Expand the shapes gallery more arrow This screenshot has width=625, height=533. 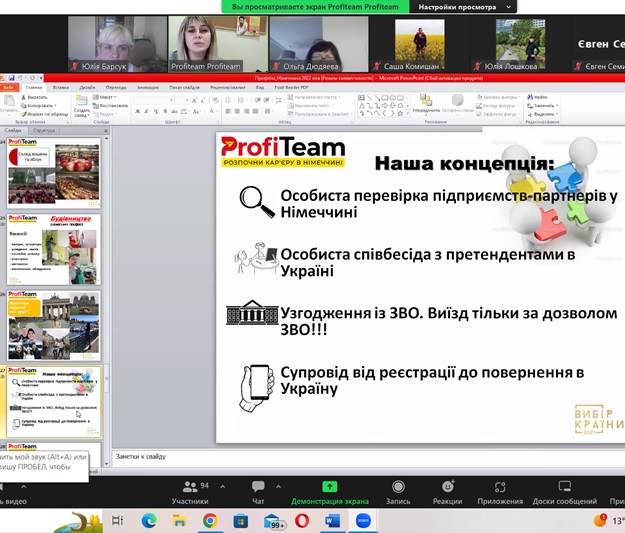coord(407,114)
